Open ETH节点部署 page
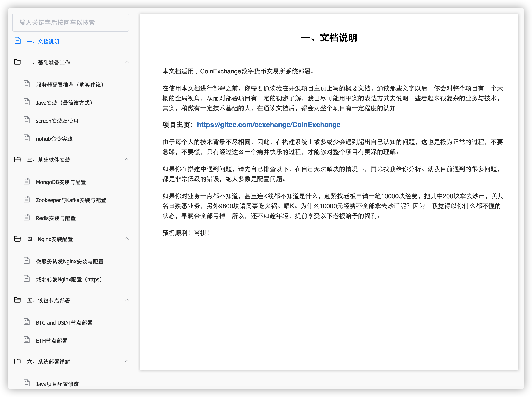The image size is (532, 397). [52, 341]
